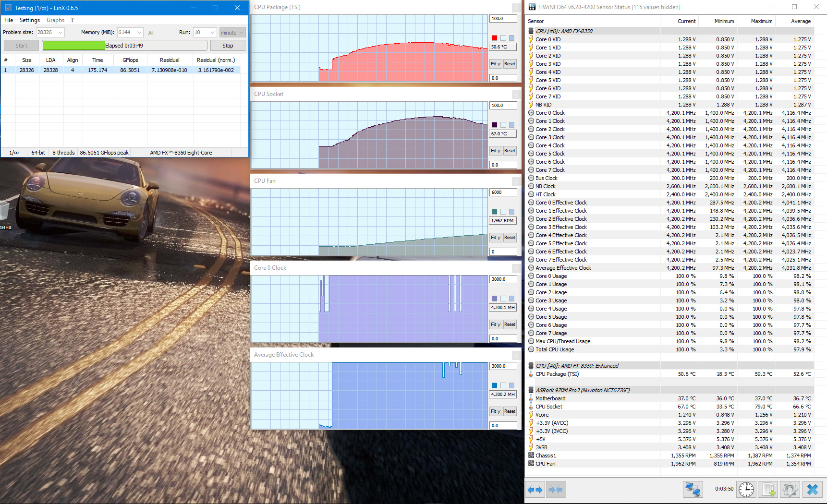Open the minute units dropdown
Screen dimensions: 827x504
pyautogui.click(x=232, y=33)
